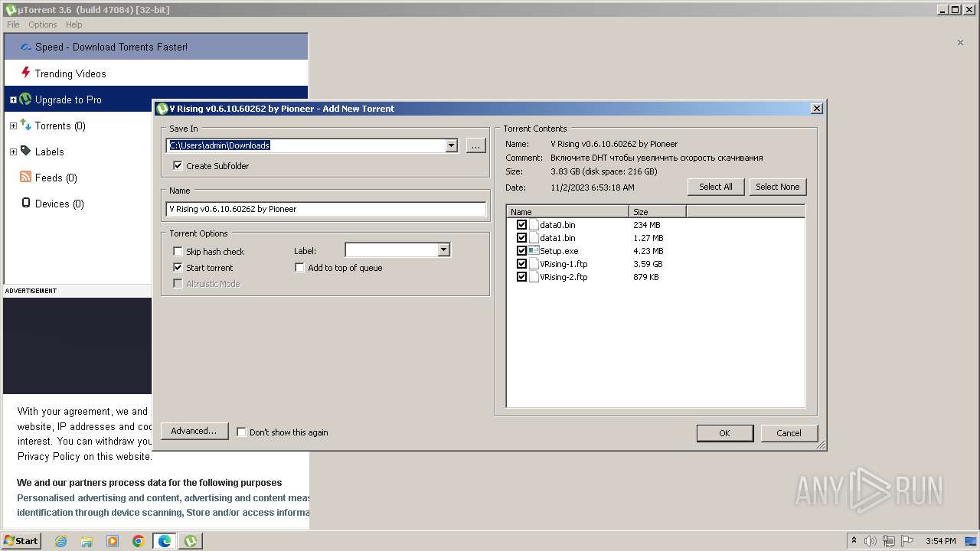Expand Torrents tree node
Screen dimensions: 980x551
pyautogui.click(x=13, y=126)
